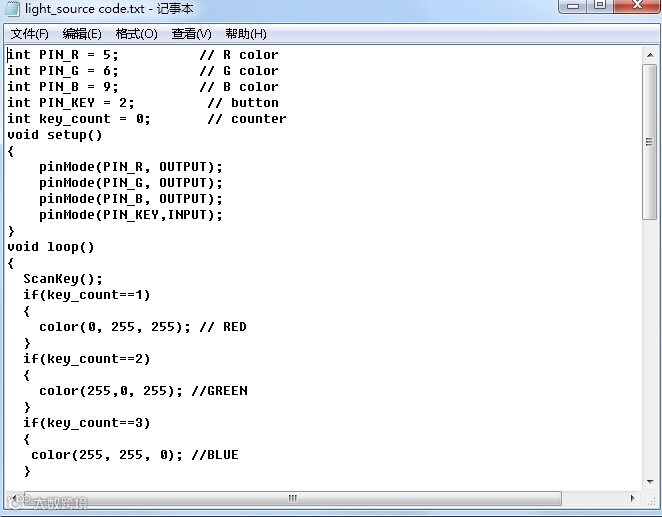This screenshot has height=517, width=662.
Task: Click the 'if(key_count==1)' line
Action: click(87, 295)
